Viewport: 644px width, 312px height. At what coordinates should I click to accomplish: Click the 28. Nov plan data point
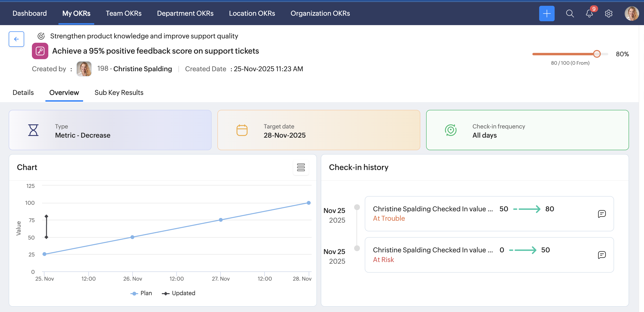[x=308, y=203]
